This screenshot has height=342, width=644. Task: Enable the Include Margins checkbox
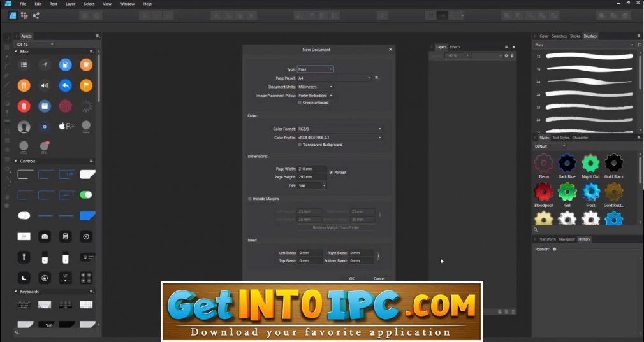tap(250, 199)
